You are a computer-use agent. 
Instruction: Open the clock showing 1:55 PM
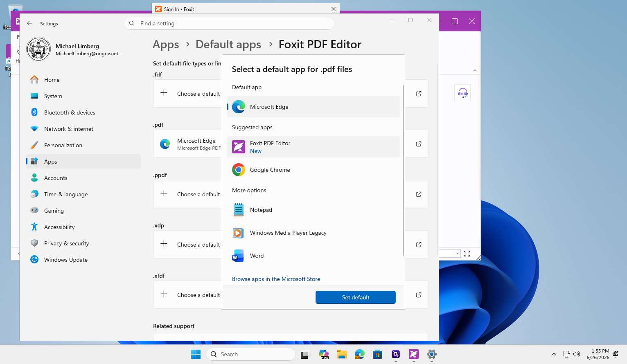click(598, 354)
